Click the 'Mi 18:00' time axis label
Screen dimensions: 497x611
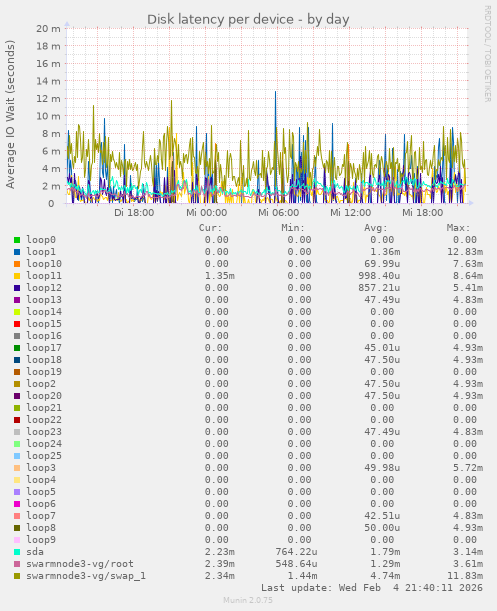click(x=423, y=213)
